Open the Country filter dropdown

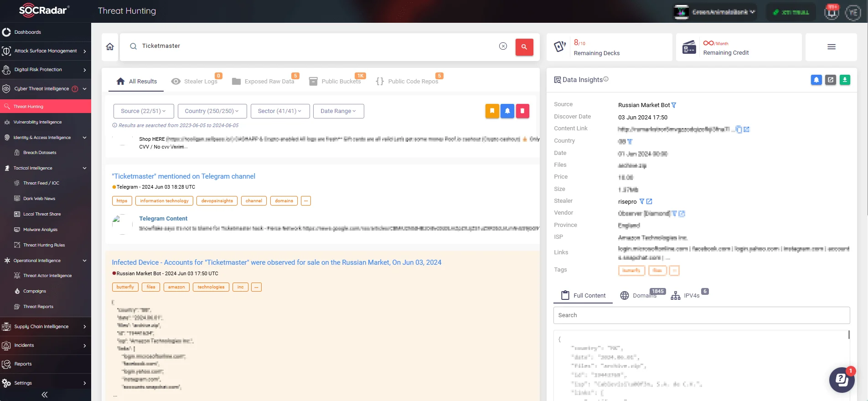tap(212, 111)
